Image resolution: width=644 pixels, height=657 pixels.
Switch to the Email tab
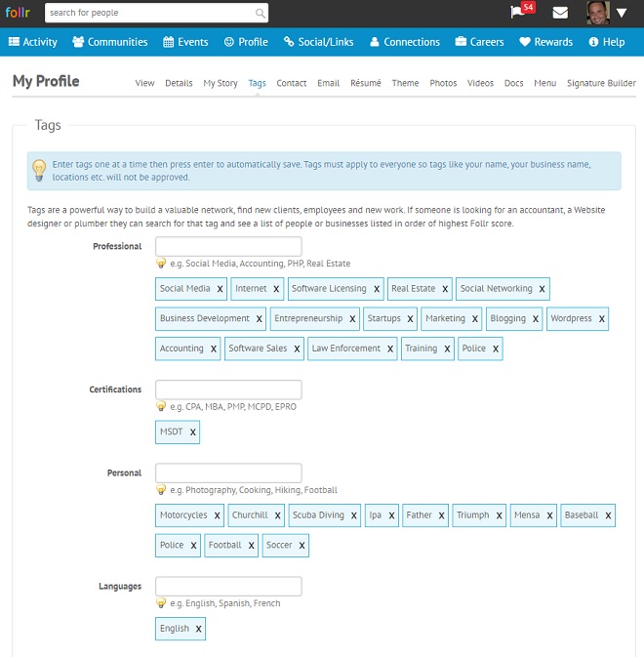tap(328, 83)
